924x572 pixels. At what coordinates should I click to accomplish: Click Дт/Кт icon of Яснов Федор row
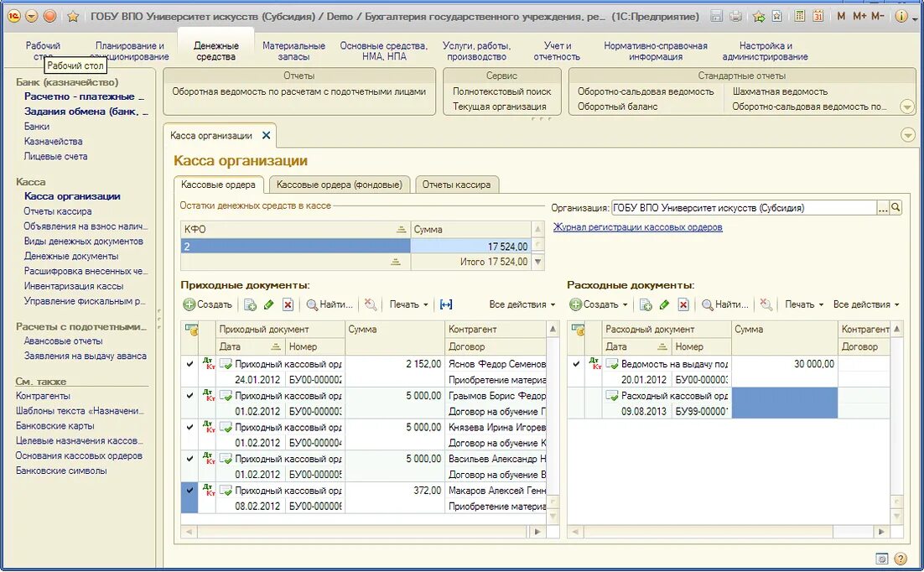point(208,363)
